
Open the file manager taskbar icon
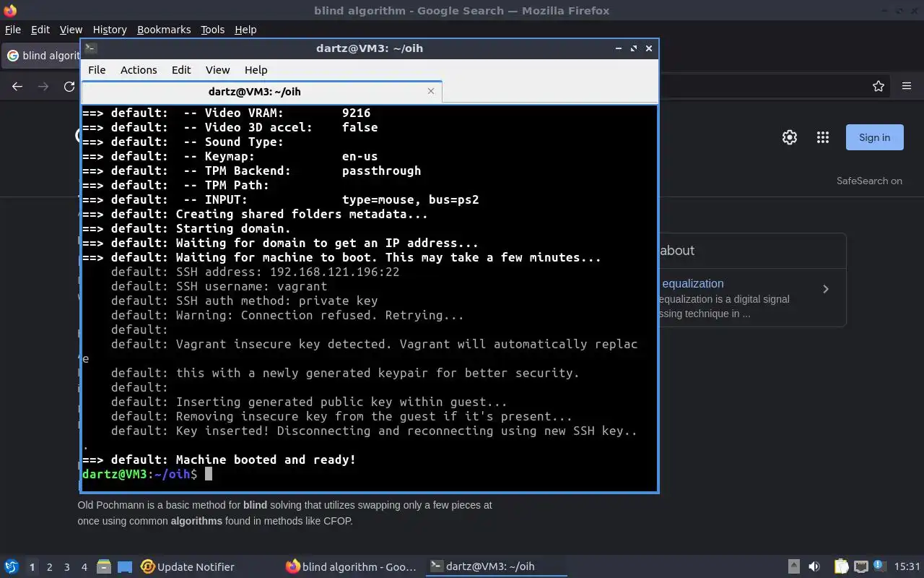(x=103, y=566)
